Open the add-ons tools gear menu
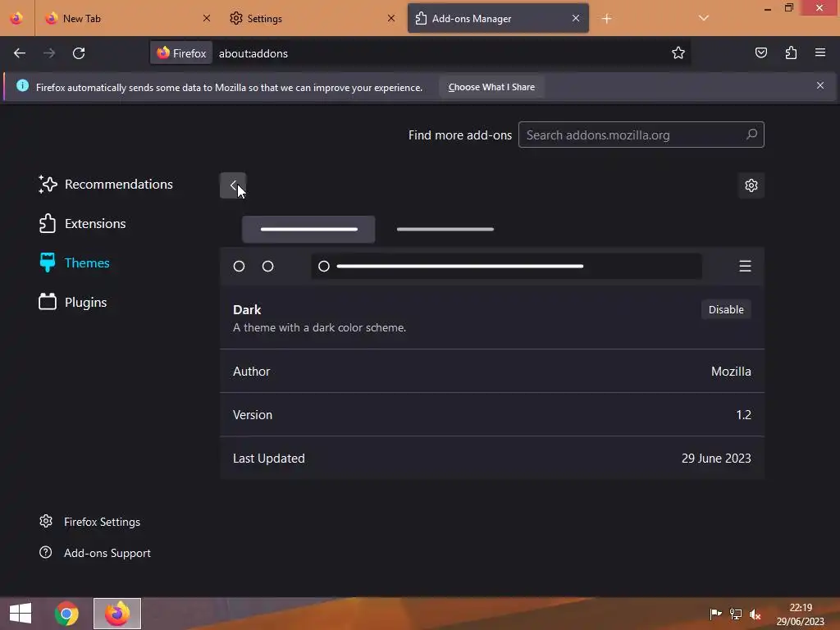Viewport: 840px width, 630px height. click(751, 185)
